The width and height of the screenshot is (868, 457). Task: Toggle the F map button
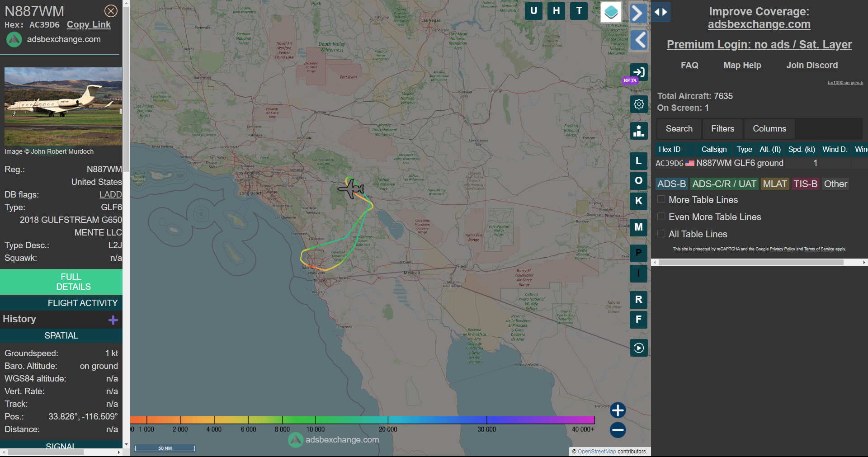point(638,320)
